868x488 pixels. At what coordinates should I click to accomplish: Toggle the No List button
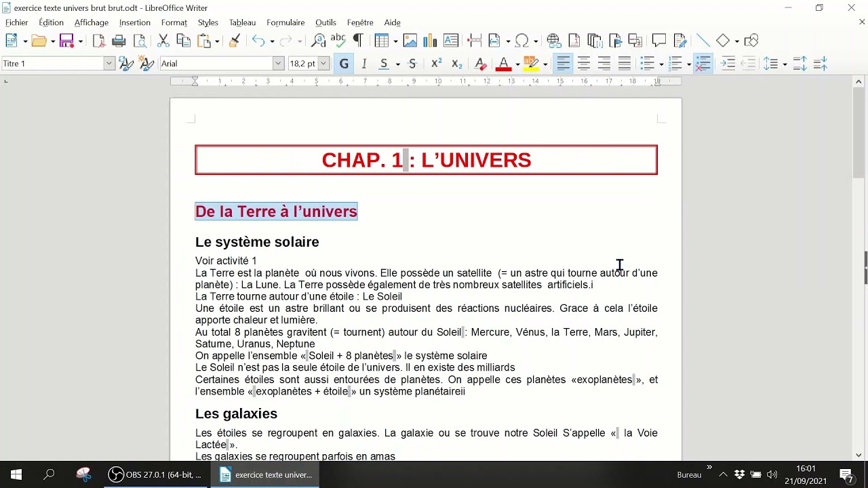coord(703,64)
